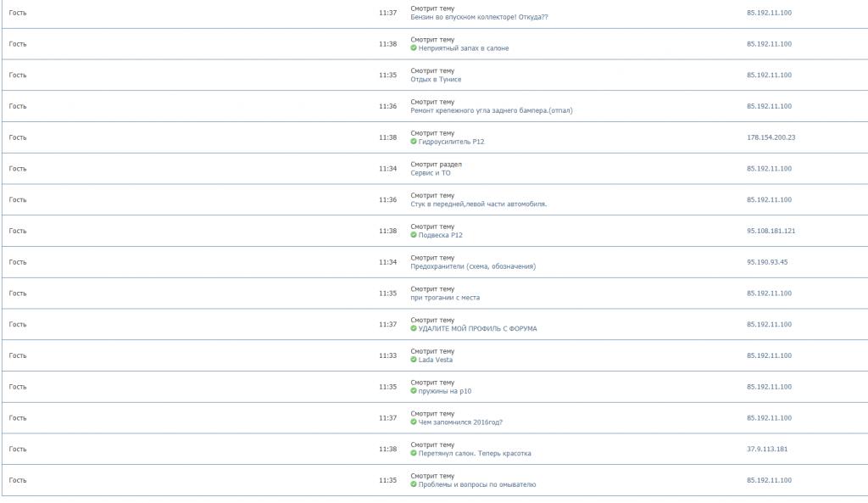Click green icon beside Неприятный запах в салоне
The image size is (868, 503).
tap(414, 48)
